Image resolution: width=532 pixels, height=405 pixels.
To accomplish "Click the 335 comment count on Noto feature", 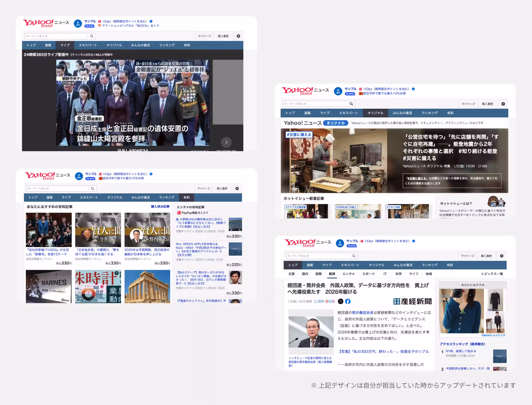I will tap(483, 166).
